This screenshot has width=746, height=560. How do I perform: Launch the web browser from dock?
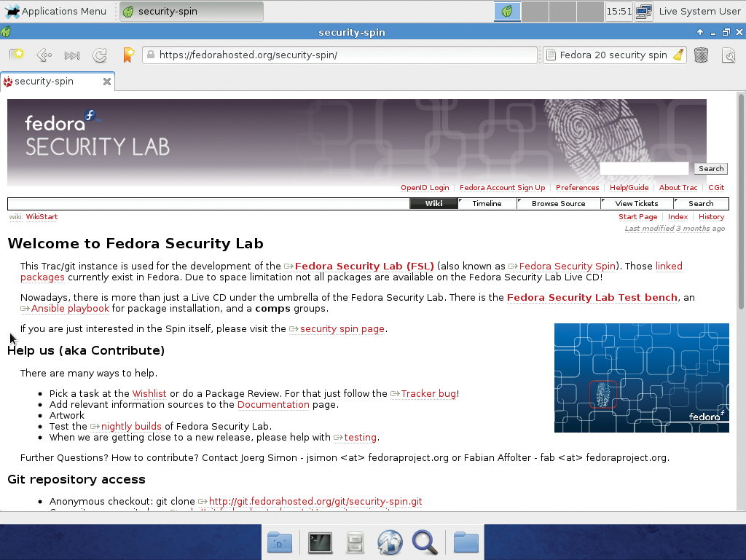coord(390,543)
